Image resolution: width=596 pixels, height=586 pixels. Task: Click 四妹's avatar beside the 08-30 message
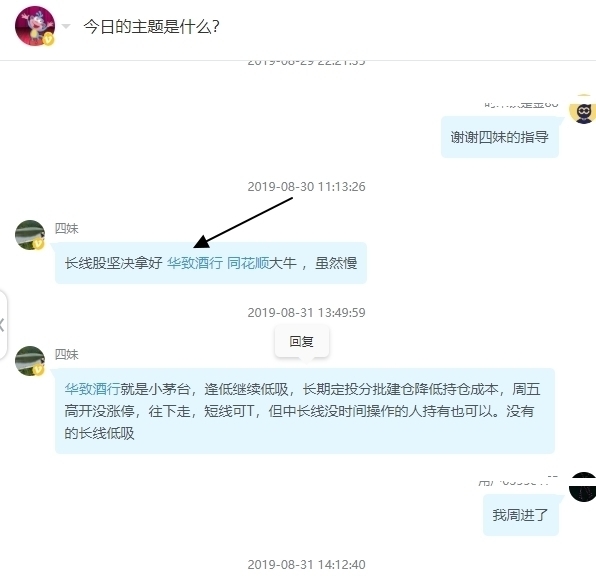[30, 235]
